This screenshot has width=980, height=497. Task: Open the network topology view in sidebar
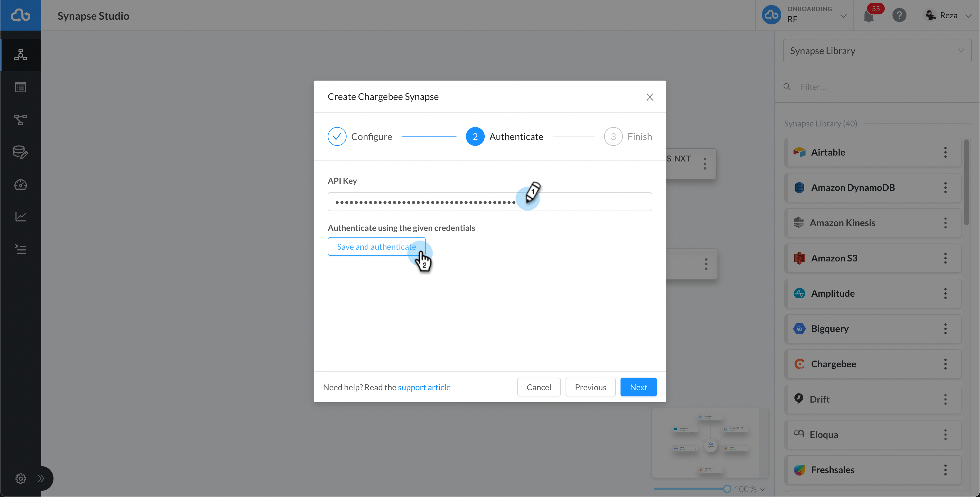pyautogui.click(x=21, y=55)
